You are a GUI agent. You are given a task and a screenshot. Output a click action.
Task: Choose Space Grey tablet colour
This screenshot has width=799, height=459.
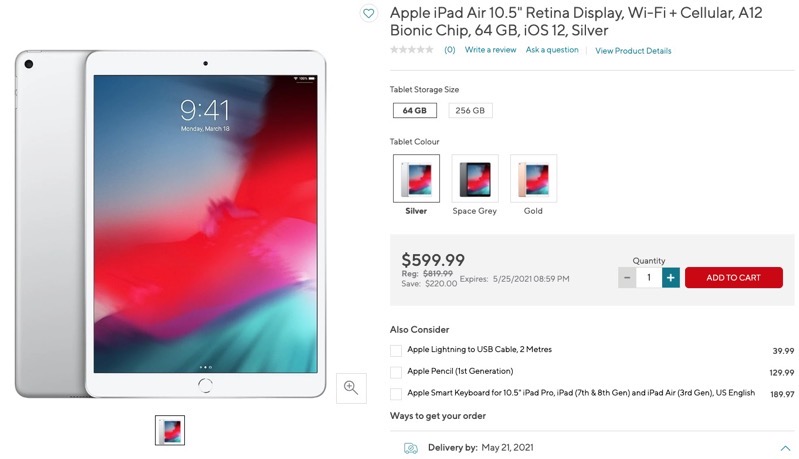pyautogui.click(x=475, y=178)
